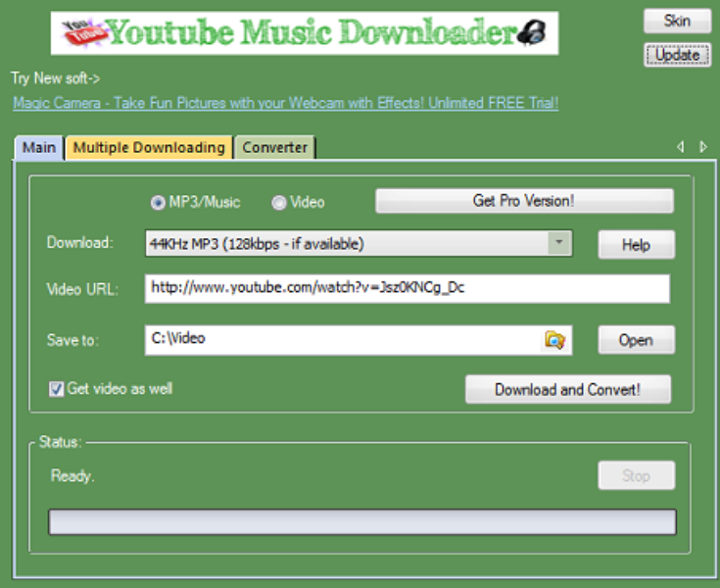
Task: Select the Video radio button
Action: click(279, 203)
